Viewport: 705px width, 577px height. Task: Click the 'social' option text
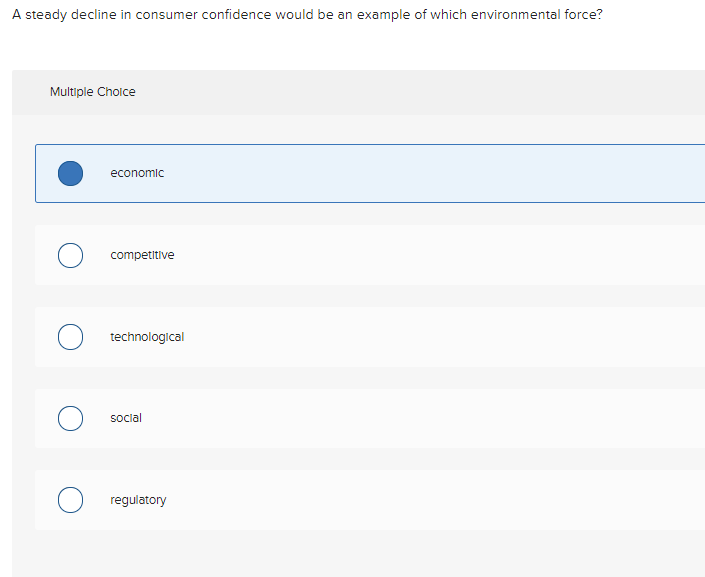point(126,418)
